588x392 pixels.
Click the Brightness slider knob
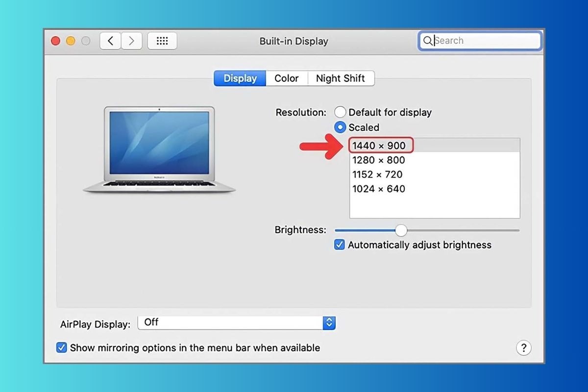pyautogui.click(x=401, y=230)
